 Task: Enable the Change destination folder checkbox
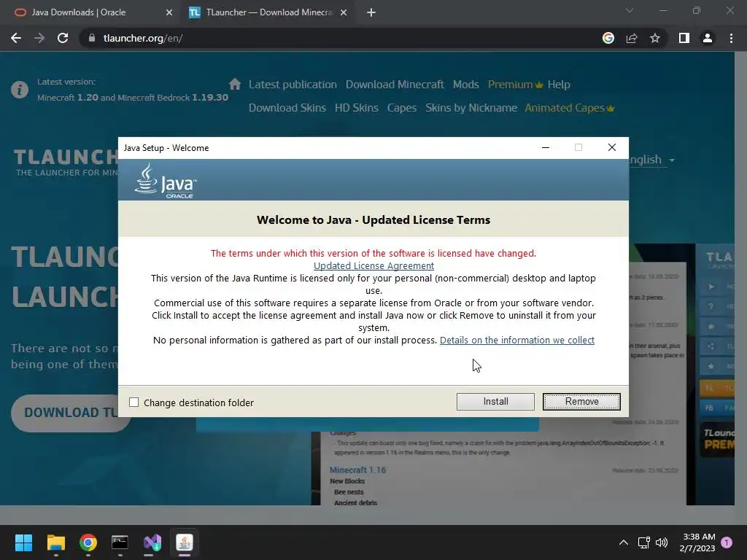(x=134, y=402)
